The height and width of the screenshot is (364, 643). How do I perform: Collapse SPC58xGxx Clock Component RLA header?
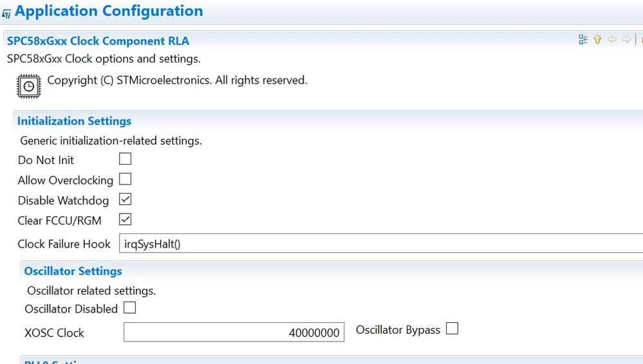(x=98, y=41)
